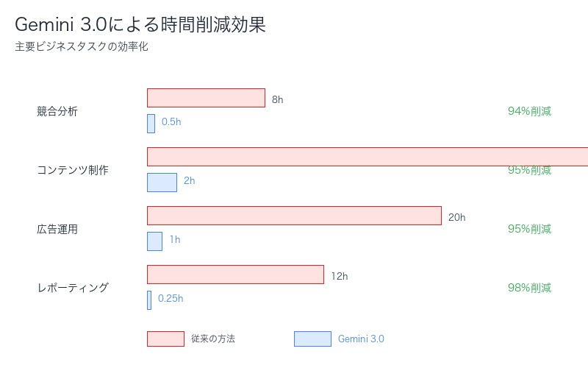Click the 競合分析 category label
Screen dimensions: 588x368
click(x=57, y=112)
